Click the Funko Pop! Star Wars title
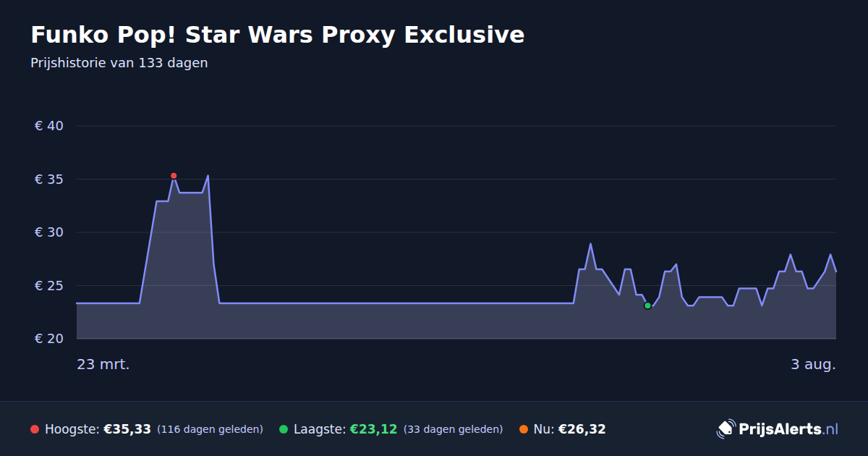Screen dimensions: 868x456 pyautogui.click(x=278, y=35)
